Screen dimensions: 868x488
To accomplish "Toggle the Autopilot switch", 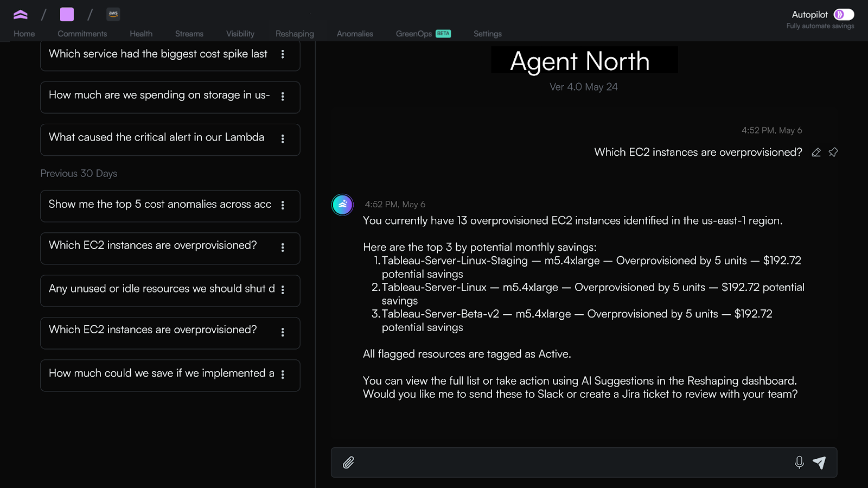I will [x=844, y=15].
